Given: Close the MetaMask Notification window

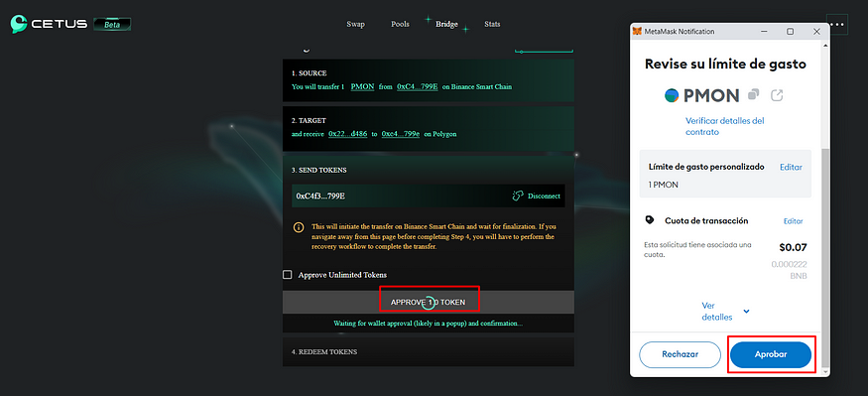Looking at the screenshot, I should [x=816, y=32].
